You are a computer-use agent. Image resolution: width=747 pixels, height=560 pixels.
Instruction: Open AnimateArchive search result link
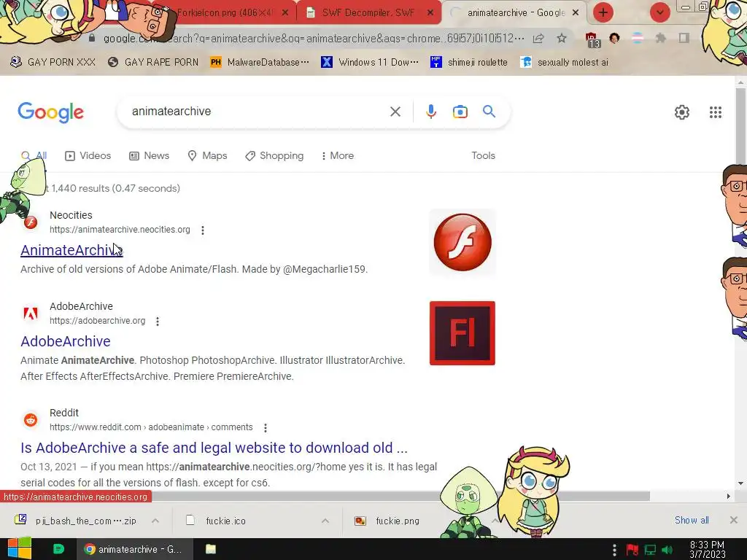coord(71,250)
